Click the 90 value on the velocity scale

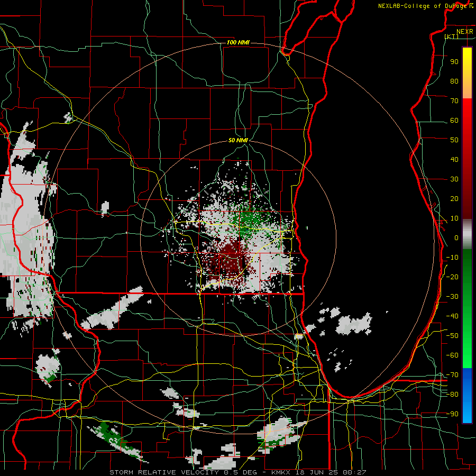click(x=454, y=62)
